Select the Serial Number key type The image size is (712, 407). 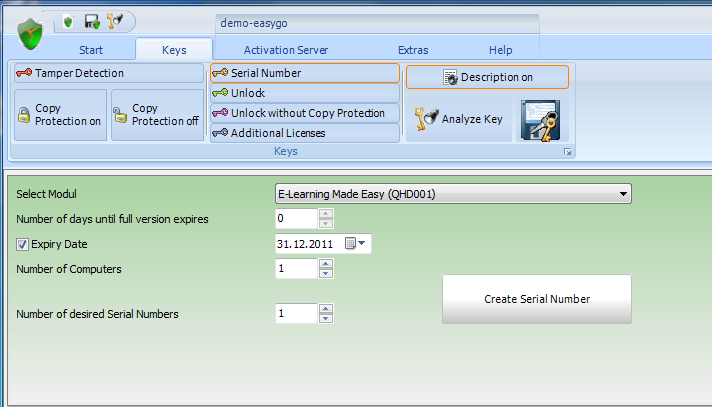[305, 73]
